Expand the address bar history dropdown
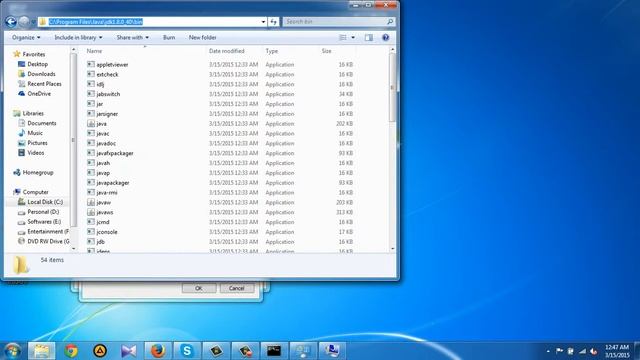The height and width of the screenshot is (360, 640). pos(263,22)
